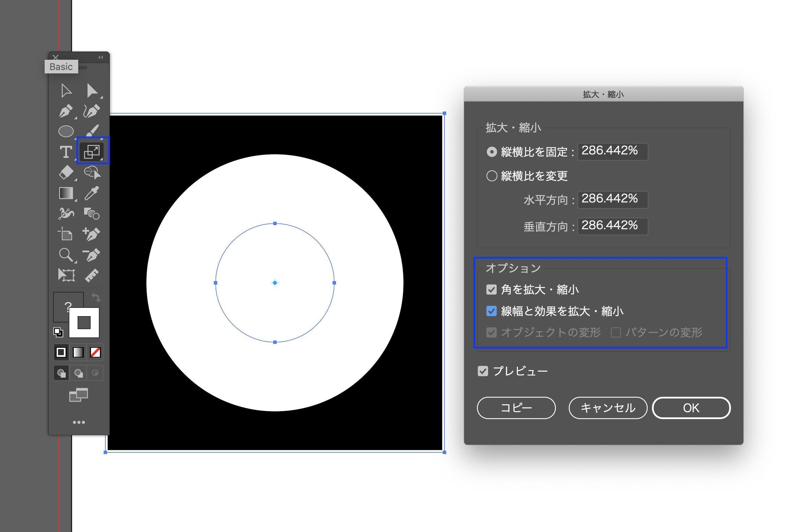Click the キャンセル button

coord(608,408)
